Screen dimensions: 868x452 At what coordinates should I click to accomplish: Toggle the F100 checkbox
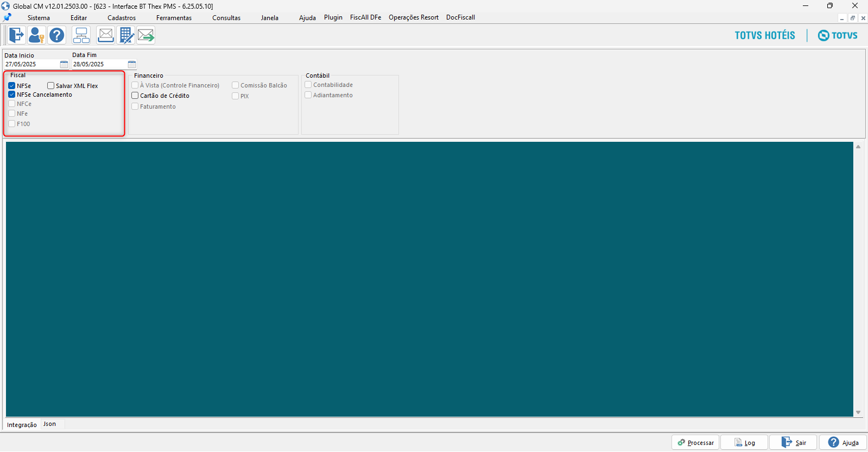(11, 124)
